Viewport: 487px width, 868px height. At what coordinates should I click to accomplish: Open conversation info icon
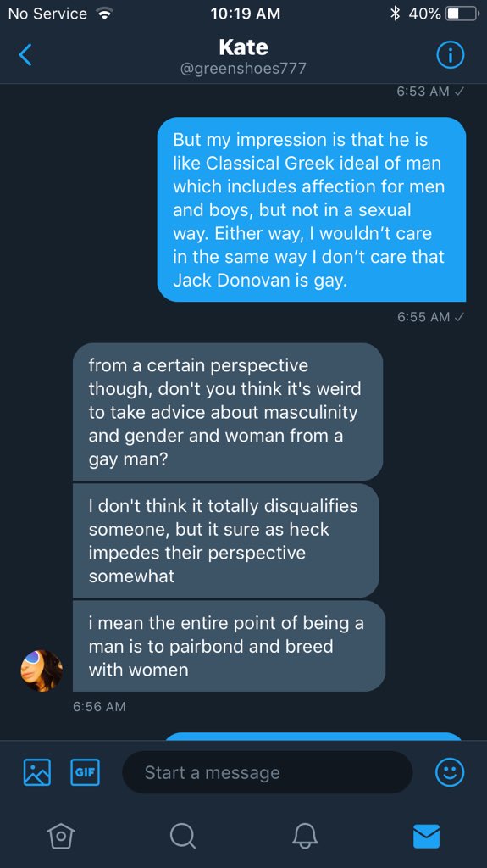coord(450,55)
